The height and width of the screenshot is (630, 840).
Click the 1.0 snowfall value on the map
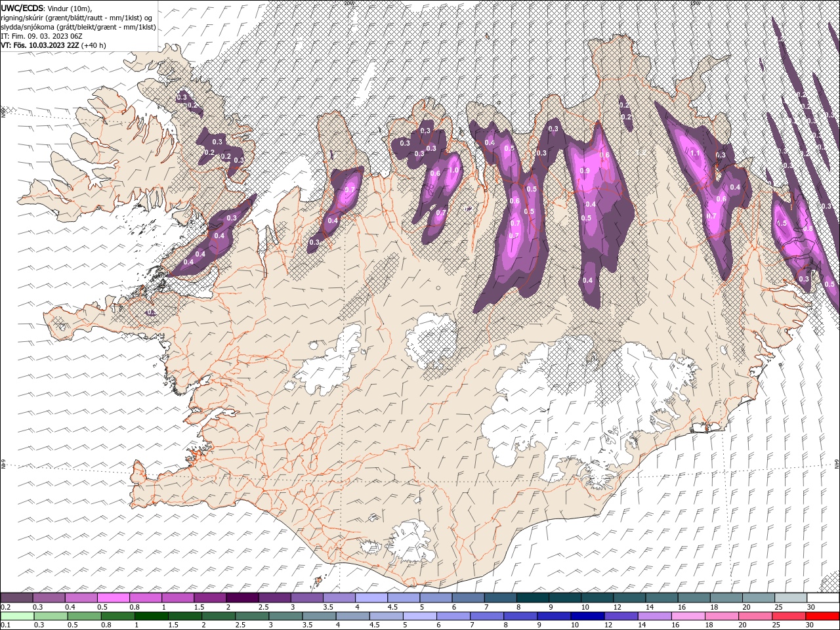click(x=453, y=169)
